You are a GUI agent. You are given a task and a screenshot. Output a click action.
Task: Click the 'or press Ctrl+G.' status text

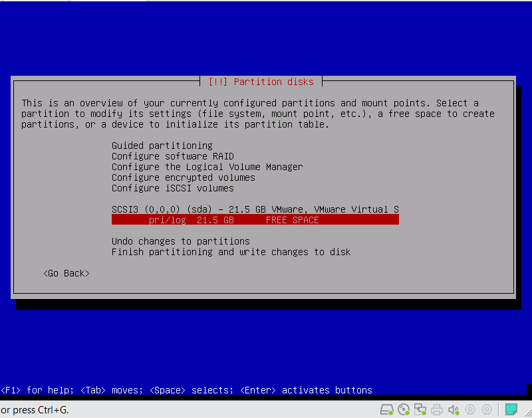[x=35, y=410]
